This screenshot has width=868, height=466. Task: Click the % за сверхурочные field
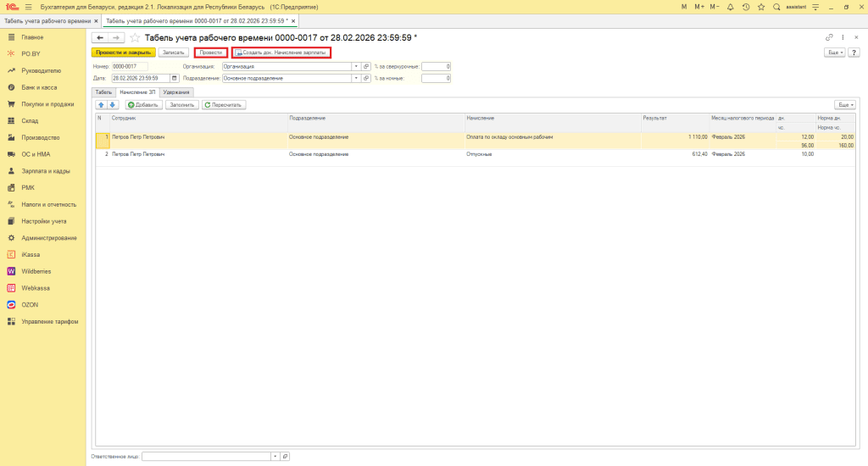coord(436,66)
